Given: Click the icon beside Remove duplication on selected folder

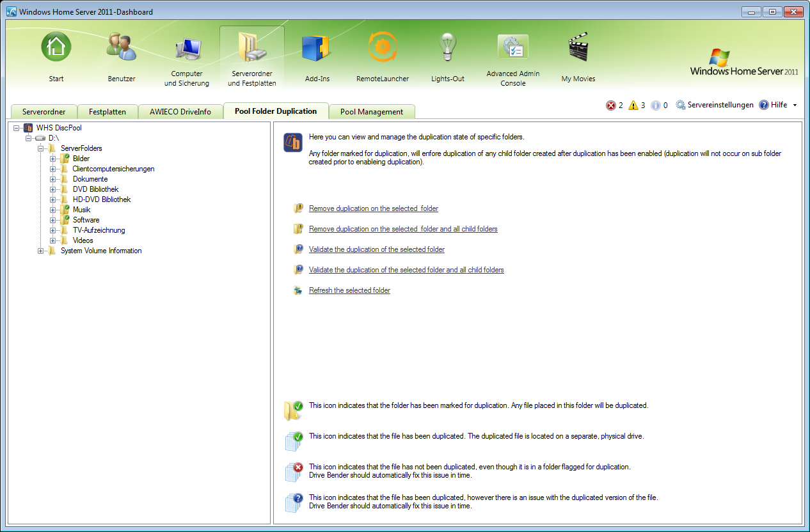Looking at the screenshot, I should tap(298, 208).
